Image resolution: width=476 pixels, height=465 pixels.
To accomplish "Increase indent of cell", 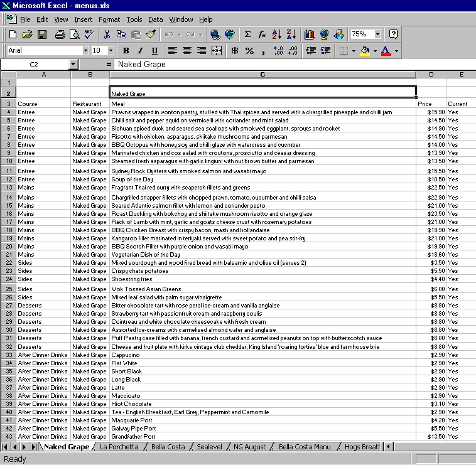I will [x=325, y=51].
